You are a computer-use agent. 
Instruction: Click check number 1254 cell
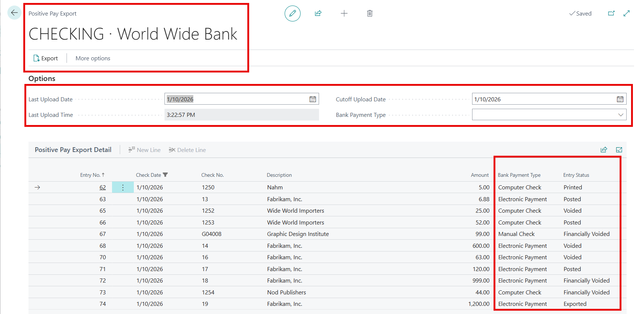208,292
